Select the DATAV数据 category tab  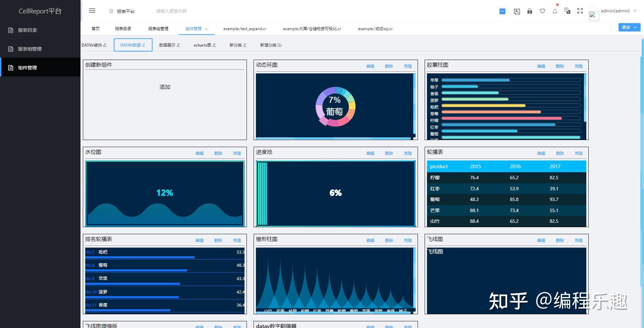pos(133,45)
